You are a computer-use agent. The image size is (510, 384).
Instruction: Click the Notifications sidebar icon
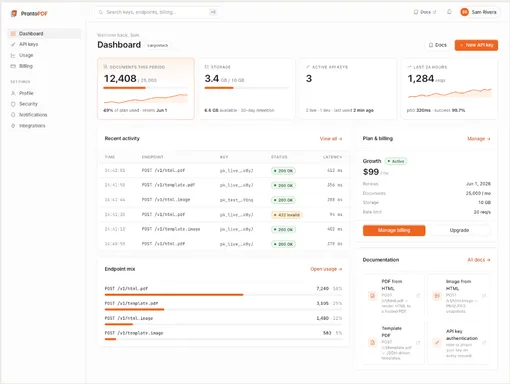pos(13,115)
